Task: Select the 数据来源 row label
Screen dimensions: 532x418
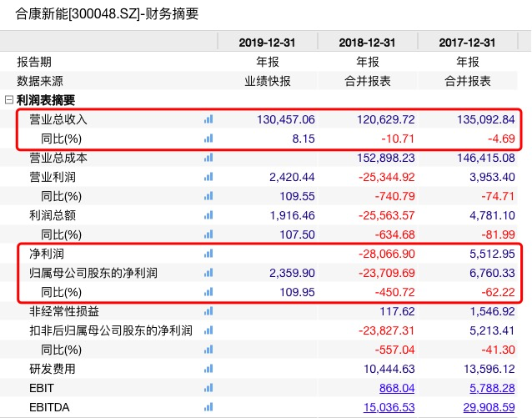Action: (40, 81)
